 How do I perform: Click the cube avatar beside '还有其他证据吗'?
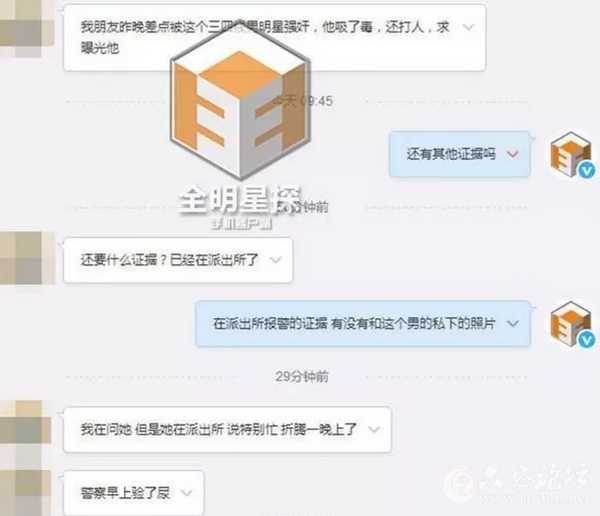(571, 154)
